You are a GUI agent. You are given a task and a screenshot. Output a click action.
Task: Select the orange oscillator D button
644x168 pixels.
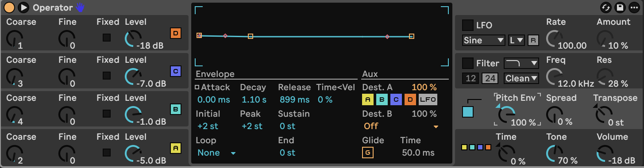(176, 33)
